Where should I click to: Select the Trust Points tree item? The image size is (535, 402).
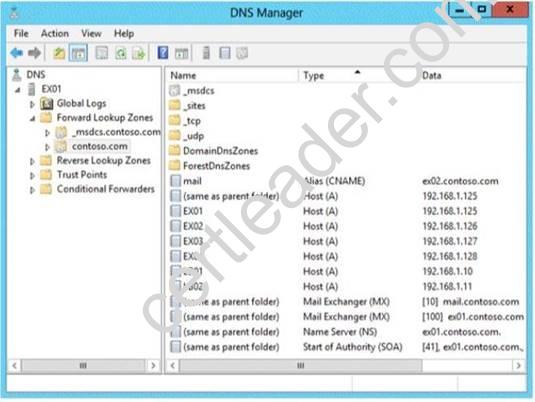point(82,175)
